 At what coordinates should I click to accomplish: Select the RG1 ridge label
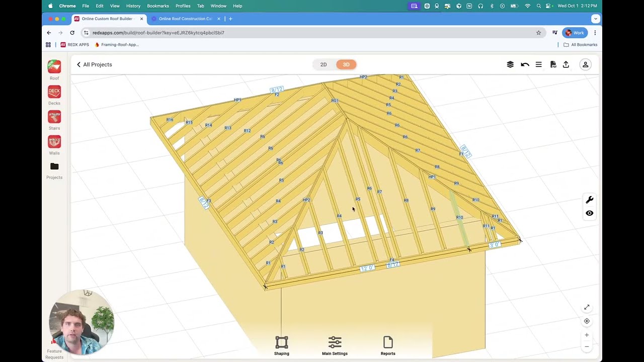click(335, 101)
